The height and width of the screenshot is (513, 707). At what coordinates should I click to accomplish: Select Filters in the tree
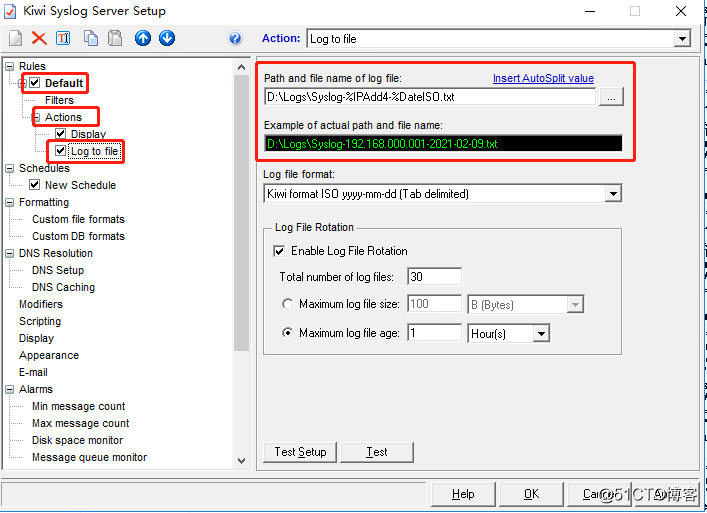(59, 100)
